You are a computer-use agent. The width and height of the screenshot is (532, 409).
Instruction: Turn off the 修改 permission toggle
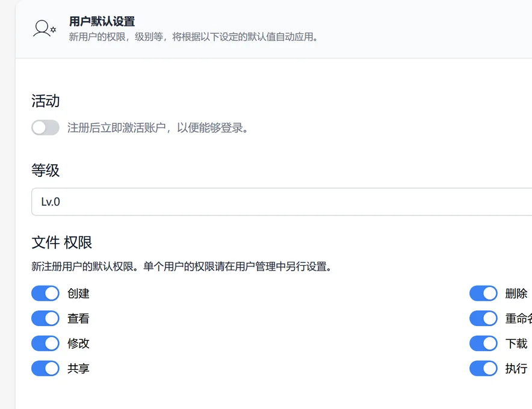point(45,343)
